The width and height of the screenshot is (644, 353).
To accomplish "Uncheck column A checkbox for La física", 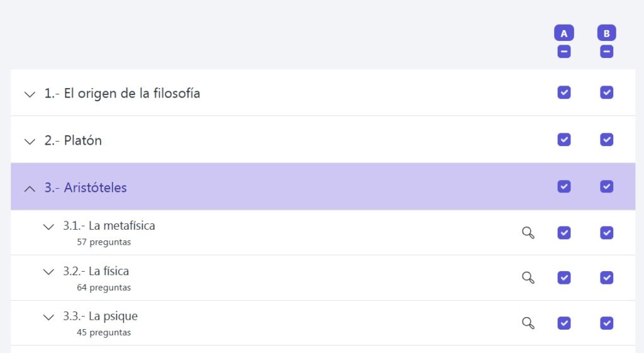I will pyautogui.click(x=563, y=277).
